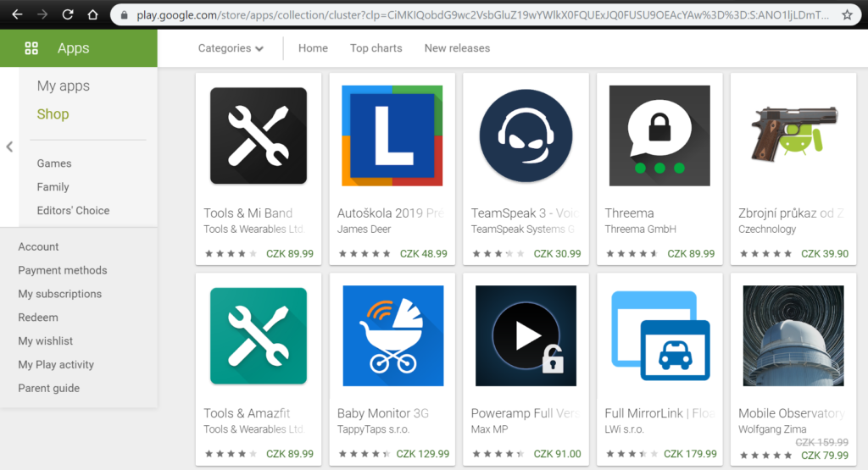Open the TeamSpeak 3 headset icon
This screenshot has height=470, width=868.
tap(526, 136)
